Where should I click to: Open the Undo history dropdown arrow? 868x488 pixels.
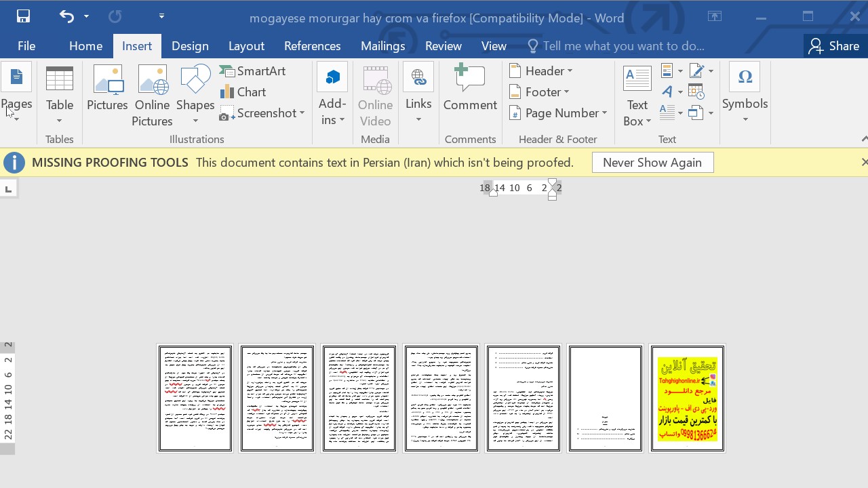pos(86,16)
